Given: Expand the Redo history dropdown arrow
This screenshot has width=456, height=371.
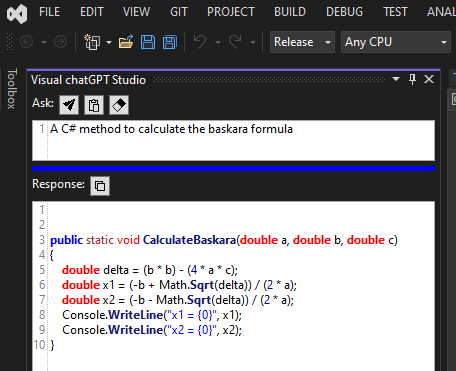Looking at the screenshot, I should 253,42.
